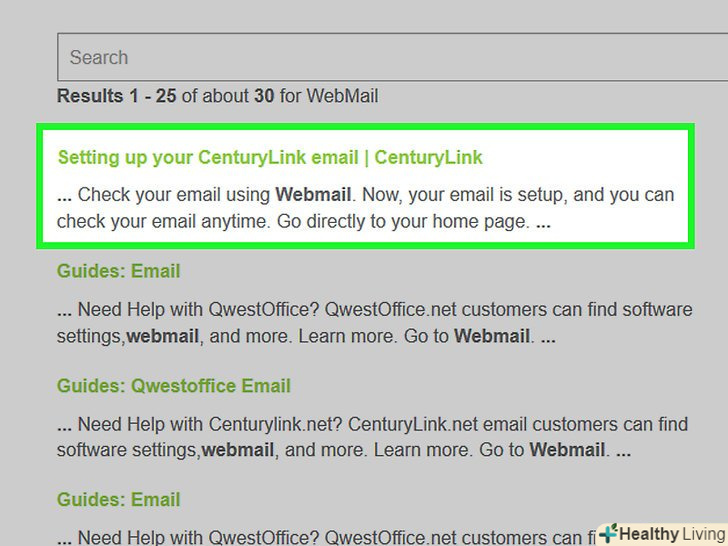728x546 pixels.
Task: Open Guides: Email link below the Centurylink.net snippet
Action: [x=118, y=499]
